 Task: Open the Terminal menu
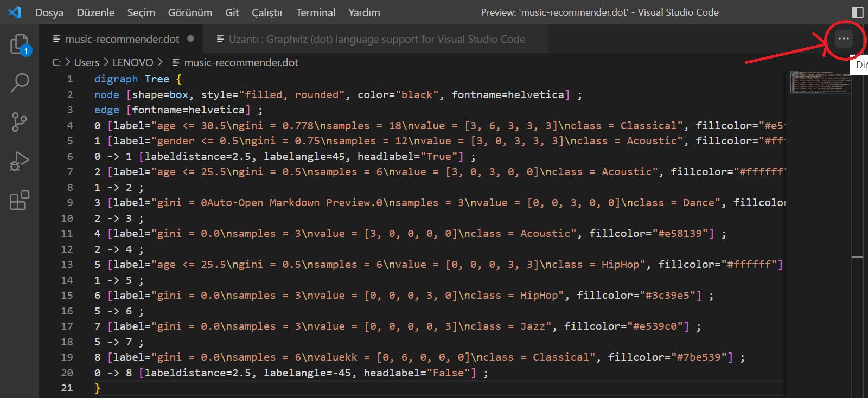pos(316,12)
